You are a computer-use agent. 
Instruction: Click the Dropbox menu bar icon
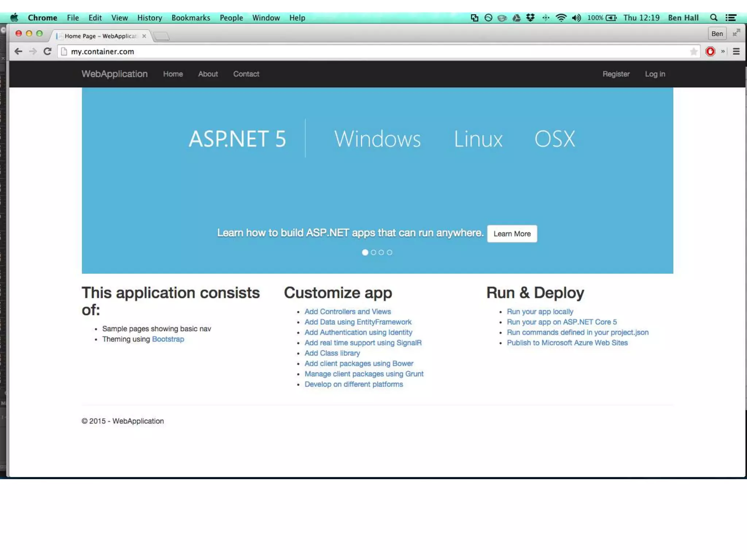(x=530, y=17)
